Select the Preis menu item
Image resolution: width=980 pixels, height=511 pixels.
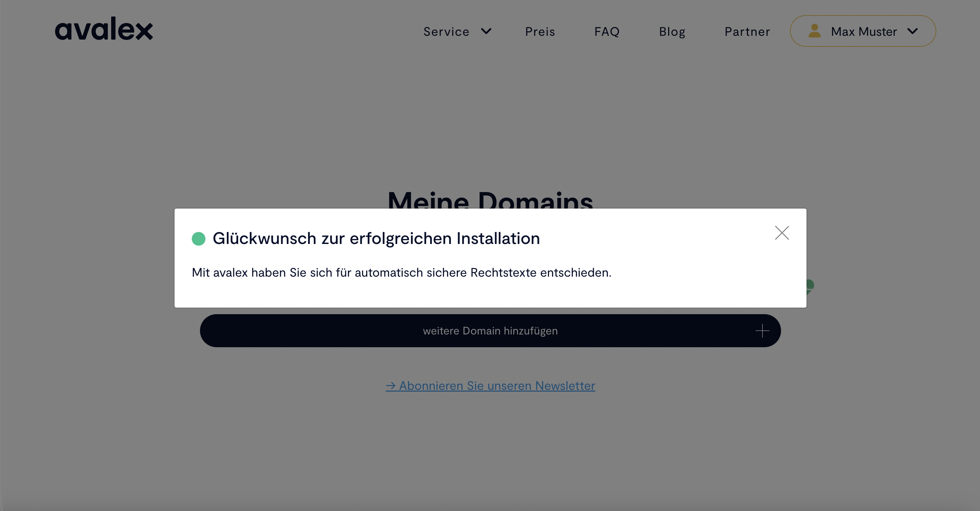[x=540, y=32]
